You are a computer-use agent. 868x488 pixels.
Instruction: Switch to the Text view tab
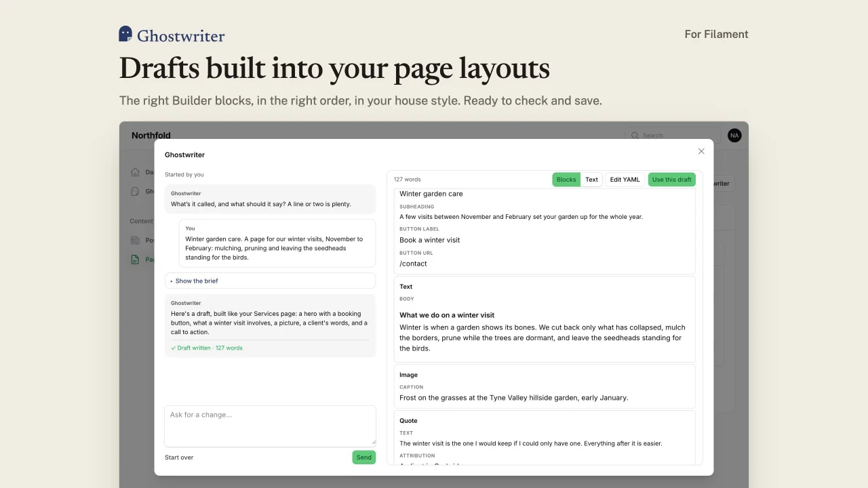coord(592,180)
